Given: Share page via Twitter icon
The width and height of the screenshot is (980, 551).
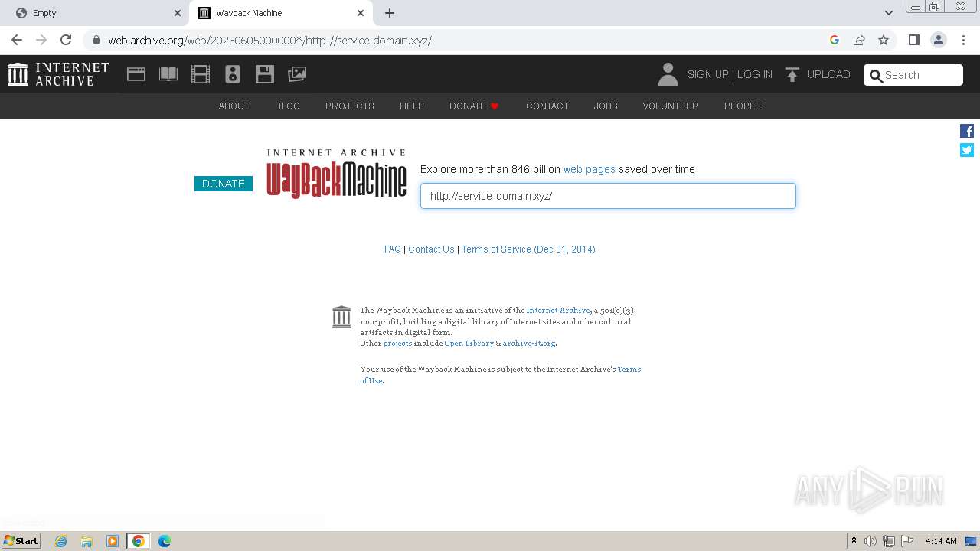Looking at the screenshot, I should click(967, 150).
